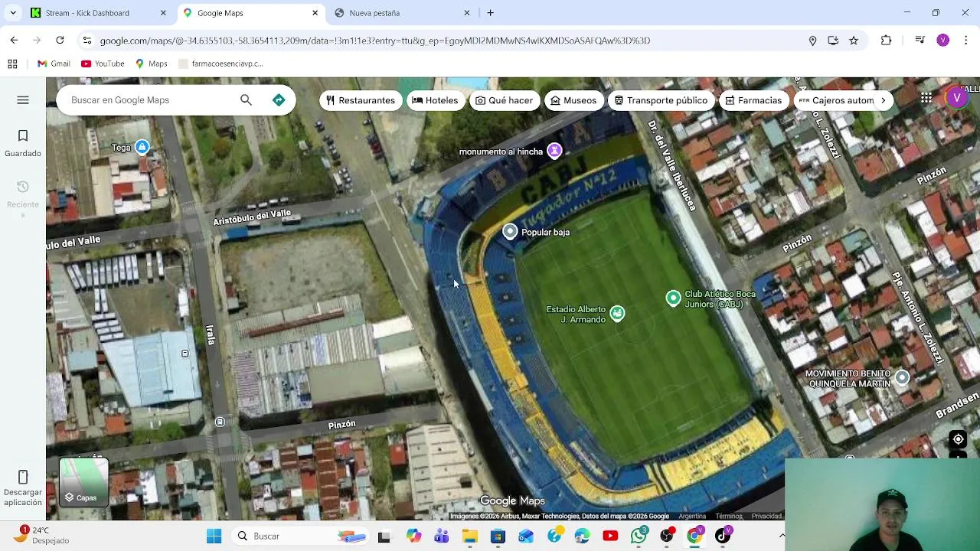Open Recientes in the Maps sidebar

coord(23,199)
